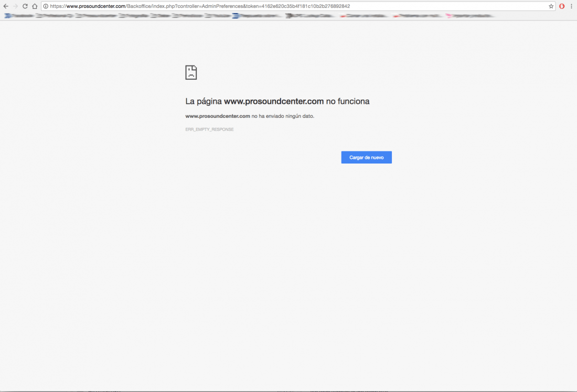The image size is (577, 392).
Task: Click the forward navigation arrow
Action: (x=15, y=6)
